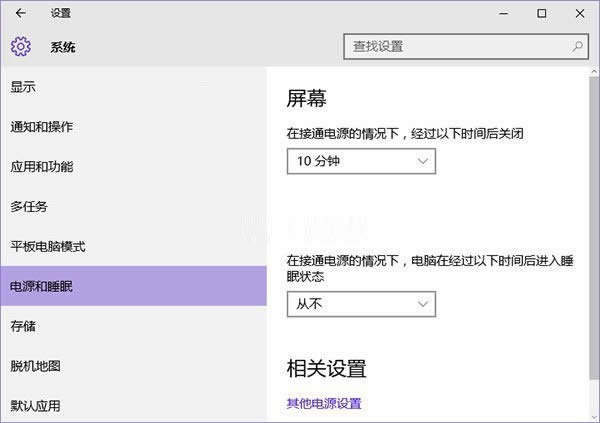Click the magnifier icon in the search box
Image resolution: width=600 pixels, height=423 pixels.
click(577, 46)
